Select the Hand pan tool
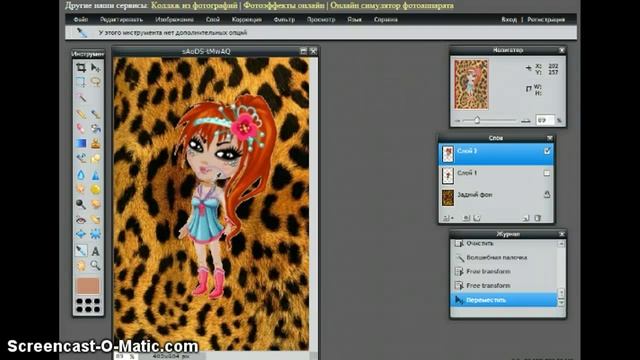The height and width of the screenshot is (360, 640). (x=81, y=266)
